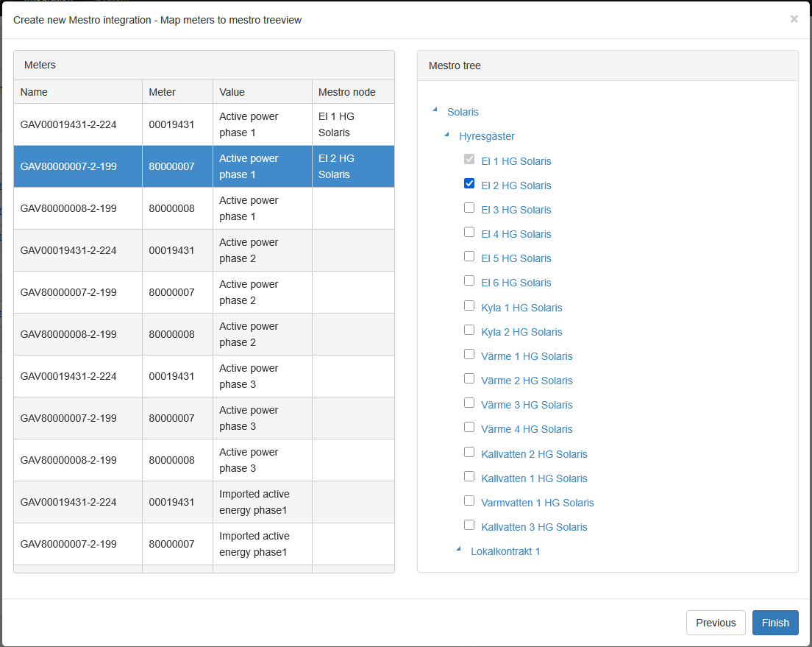Click the El 1 HG Solaris tree label
This screenshot has width=812, height=647.
(516, 161)
